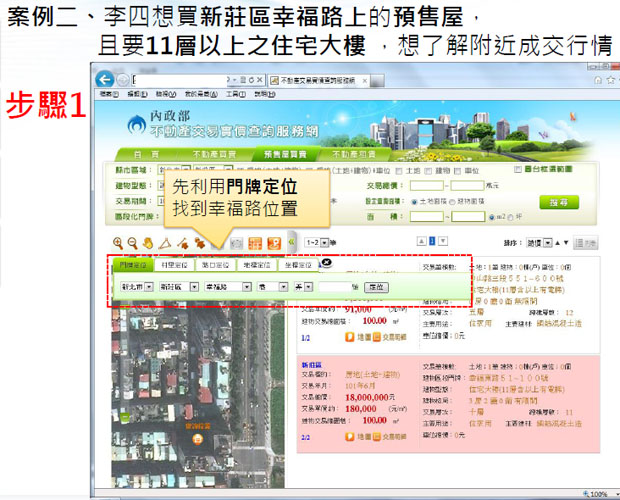The width and height of the screenshot is (620, 500).
Task: Select the 地標定位 tab
Action: [x=257, y=265]
